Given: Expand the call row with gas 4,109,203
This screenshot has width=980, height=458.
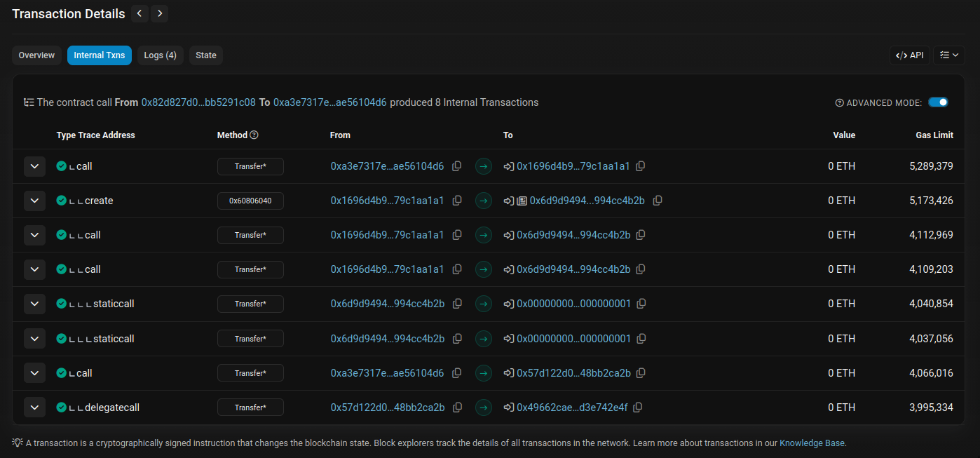Looking at the screenshot, I should click(35, 269).
